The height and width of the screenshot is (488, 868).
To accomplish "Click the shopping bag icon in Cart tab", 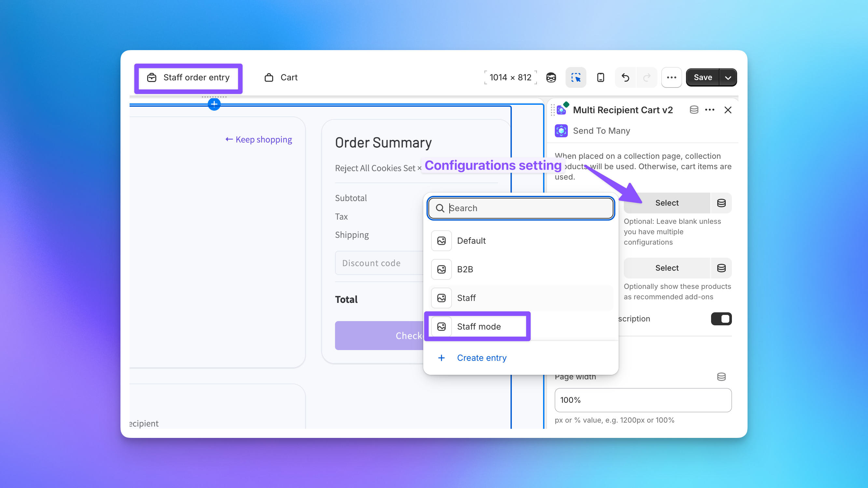I will point(269,77).
